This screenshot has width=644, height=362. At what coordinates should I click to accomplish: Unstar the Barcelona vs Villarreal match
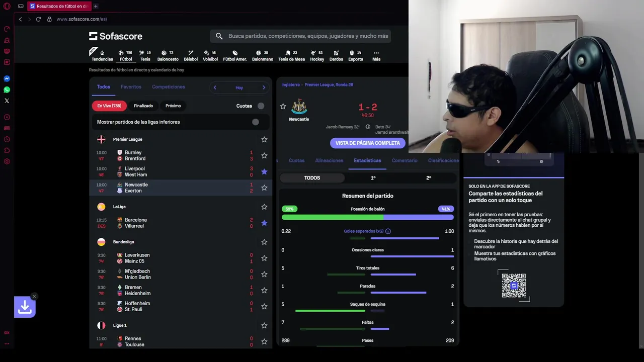click(264, 223)
